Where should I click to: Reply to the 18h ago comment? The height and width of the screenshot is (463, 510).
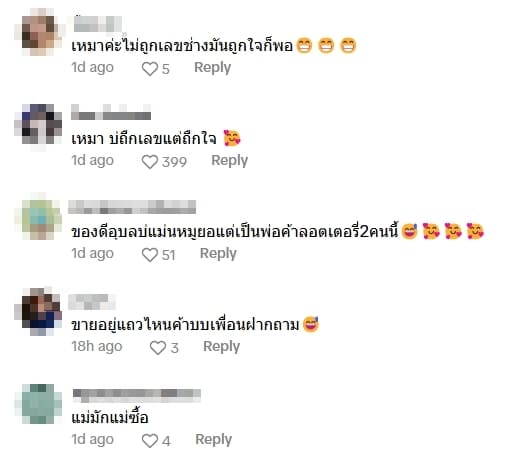point(222,347)
